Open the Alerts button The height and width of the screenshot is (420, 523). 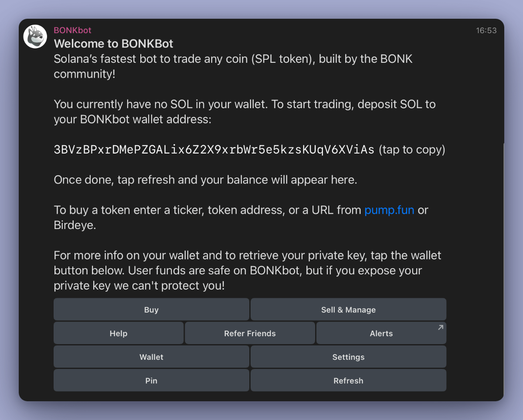(381, 333)
